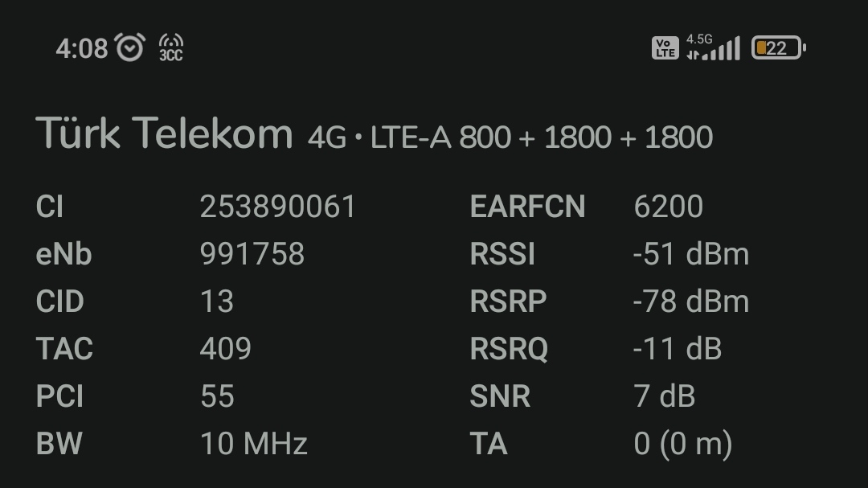Viewport: 868px width, 488px height.
Task: Tap the LTE-A 800 + 1800 + 1800 label
Action: [542, 137]
